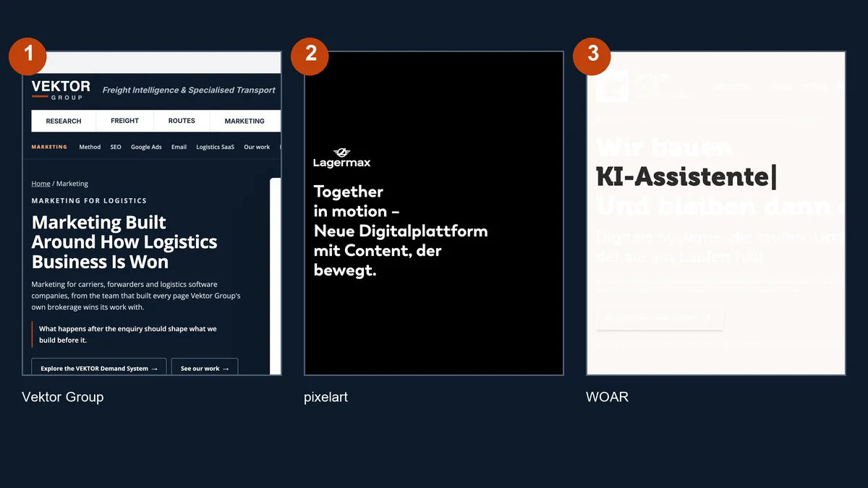The width and height of the screenshot is (868, 488).
Task: Click the Together in motion headline
Action: pos(400,231)
